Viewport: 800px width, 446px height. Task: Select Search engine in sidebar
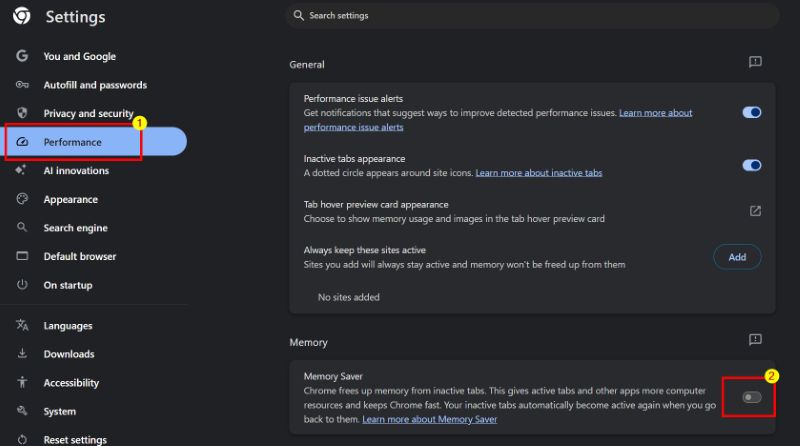click(75, 228)
